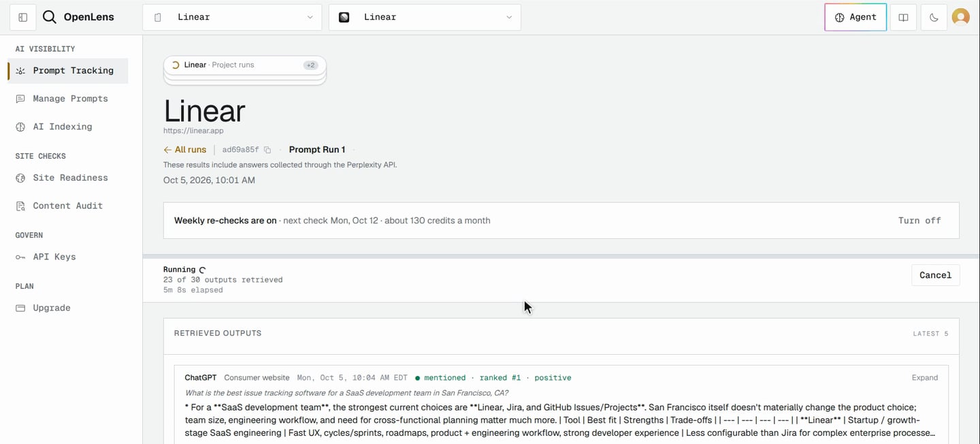Click the Agent button globe icon

point(839,18)
